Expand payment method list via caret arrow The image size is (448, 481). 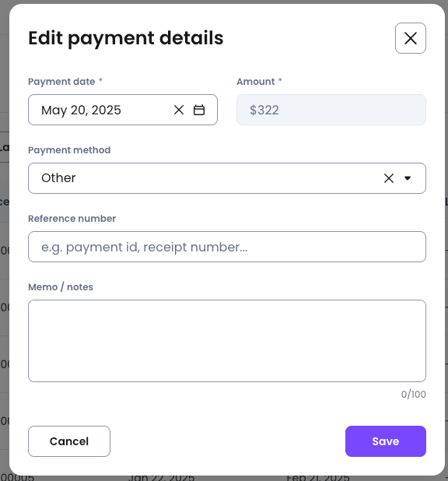pos(408,178)
